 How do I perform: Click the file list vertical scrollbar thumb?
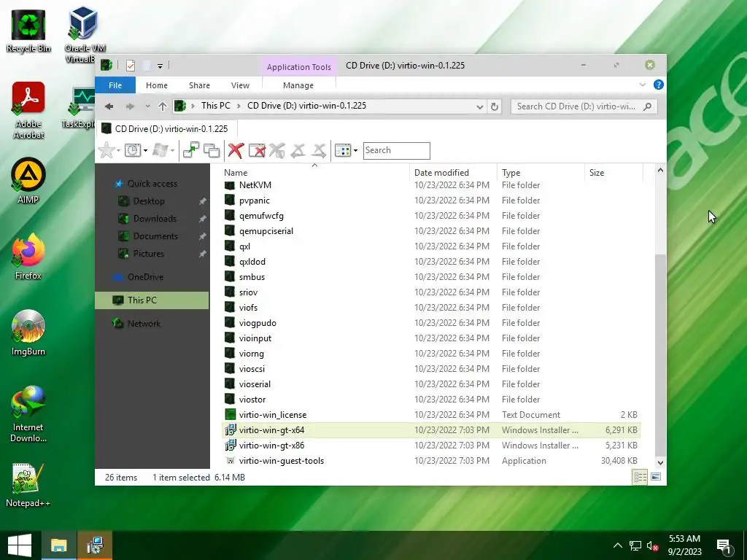pyautogui.click(x=660, y=354)
